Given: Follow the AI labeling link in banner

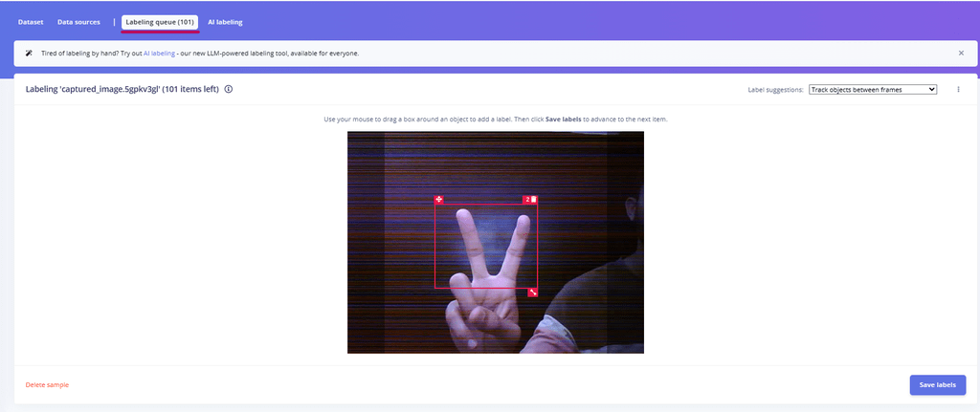Looking at the screenshot, I should coord(159,54).
